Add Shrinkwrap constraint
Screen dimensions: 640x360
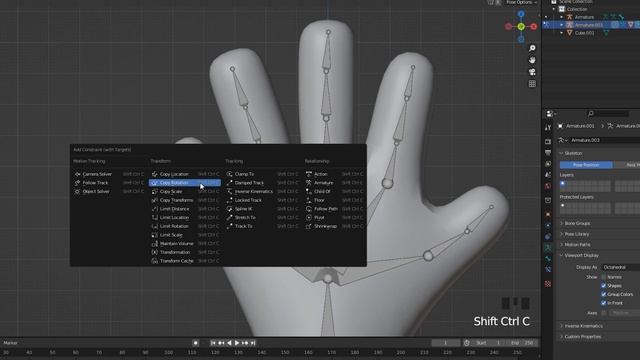(x=334, y=226)
